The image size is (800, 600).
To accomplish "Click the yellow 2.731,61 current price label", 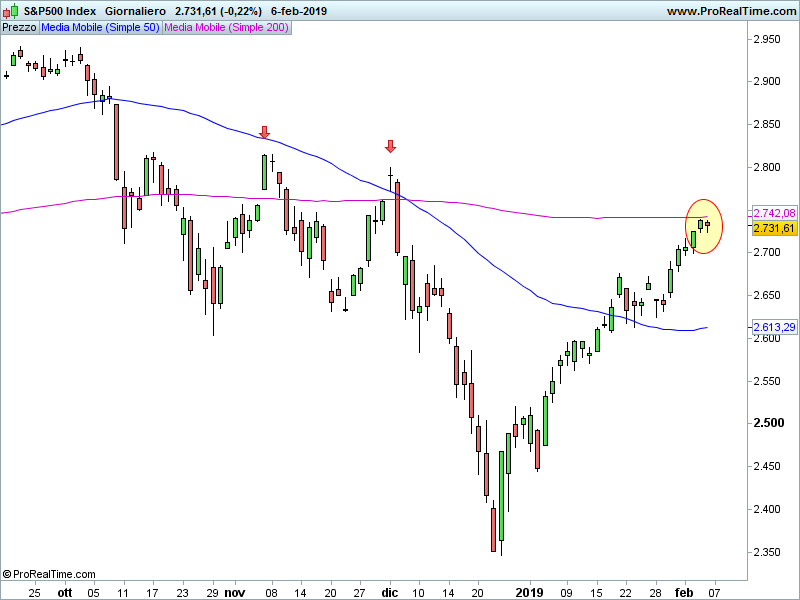I will 774,228.
